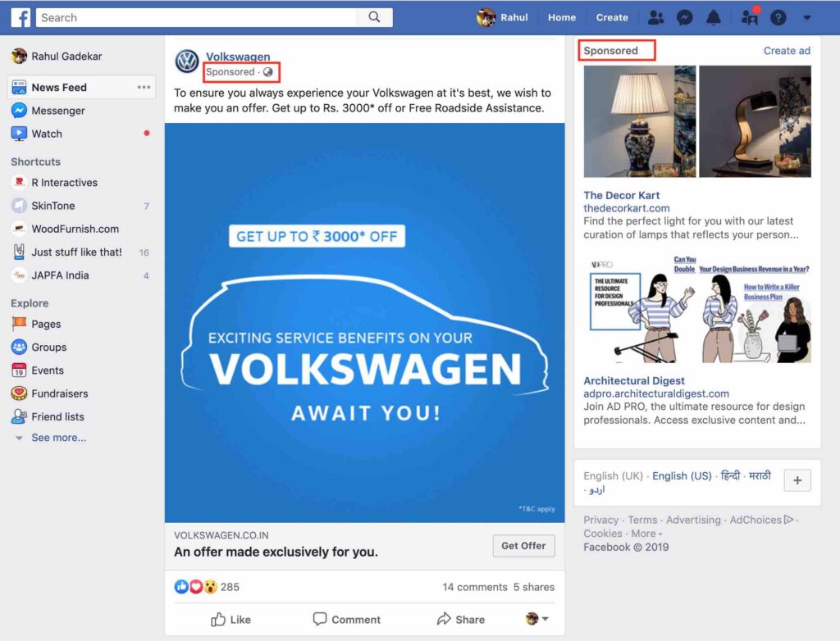The width and height of the screenshot is (840, 641).
Task: Select the Groups icon in the sidebar
Action: click(18, 347)
